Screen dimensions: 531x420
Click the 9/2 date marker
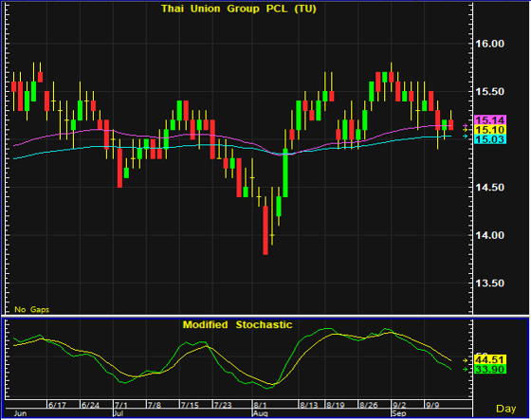[x=399, y=405]
